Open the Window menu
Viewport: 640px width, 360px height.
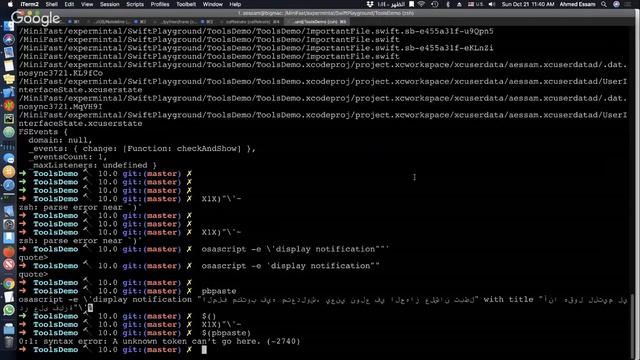[213, 4]
